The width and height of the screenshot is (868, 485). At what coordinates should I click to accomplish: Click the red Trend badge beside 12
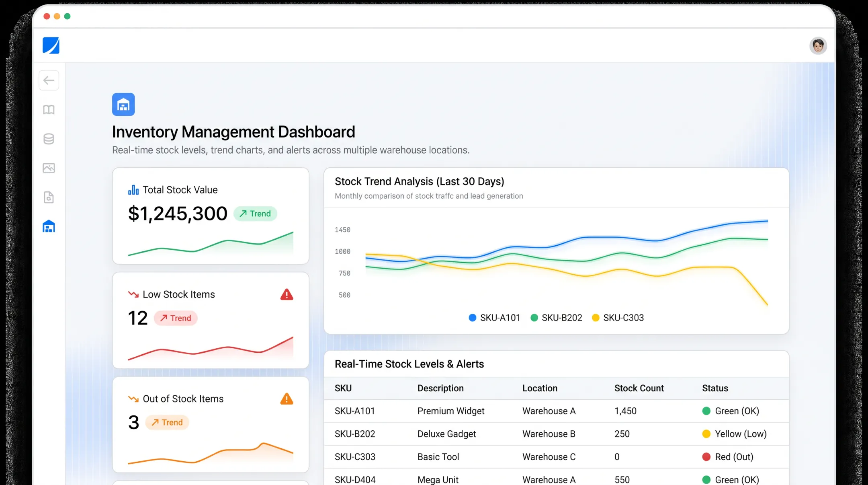(176, 318)
